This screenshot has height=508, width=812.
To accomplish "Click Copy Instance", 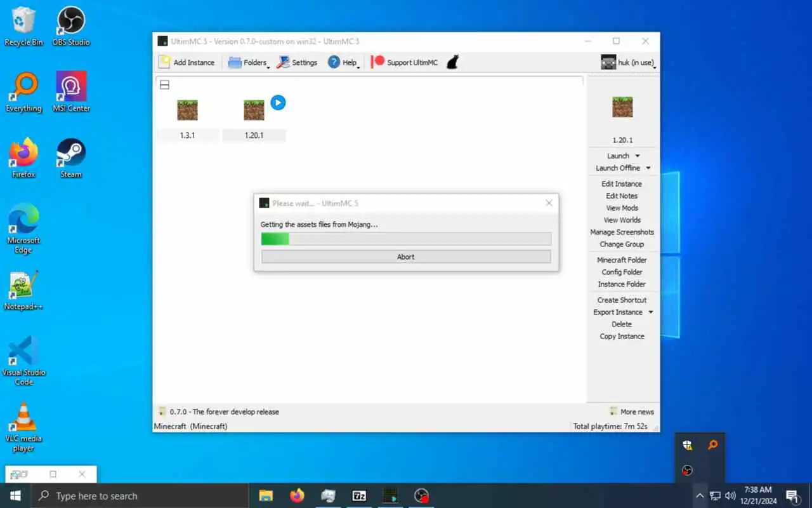I will [622, 336].
